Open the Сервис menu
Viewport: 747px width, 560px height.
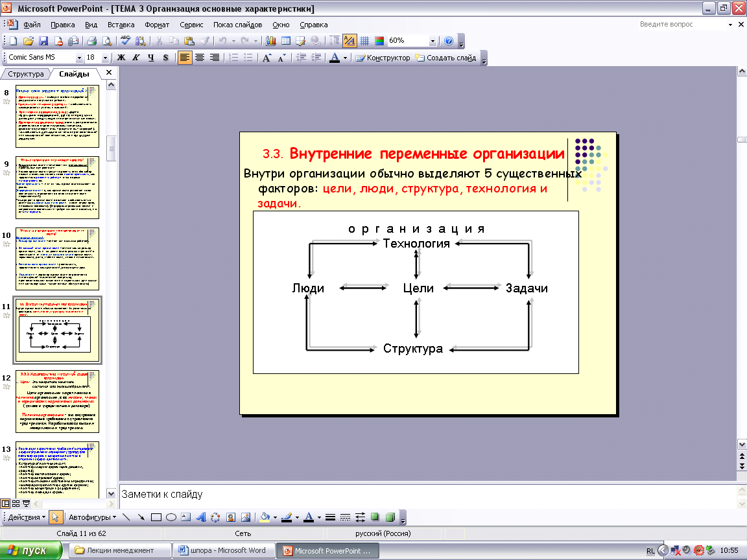click(x=191, y=25)
